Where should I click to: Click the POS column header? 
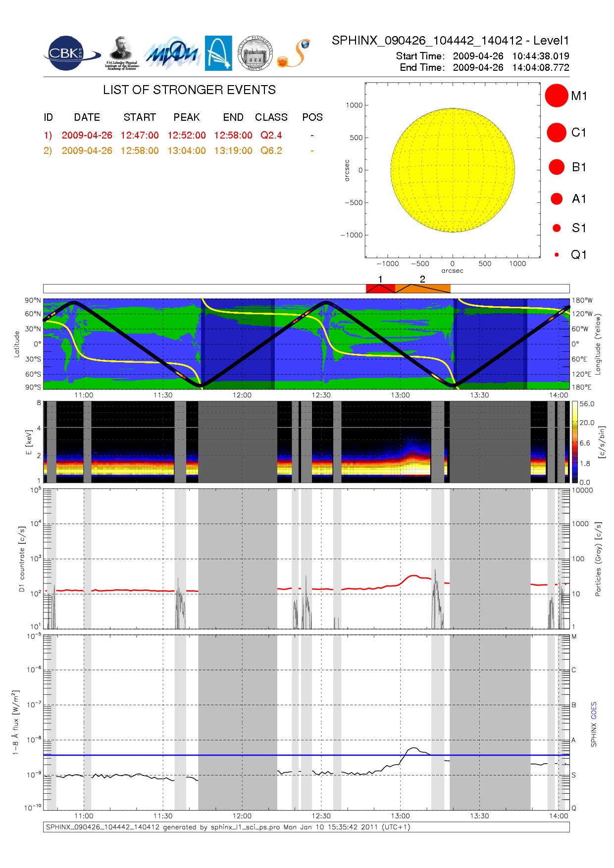point(312,117)
